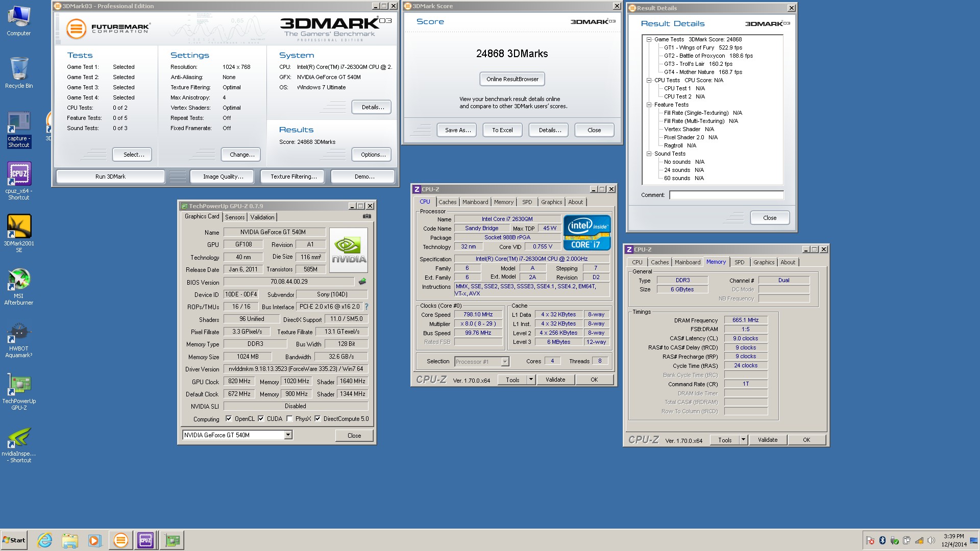980x551 pixels.
Task: Open the Graphics tab in CPU-Z Memory window
Action: 764,262
